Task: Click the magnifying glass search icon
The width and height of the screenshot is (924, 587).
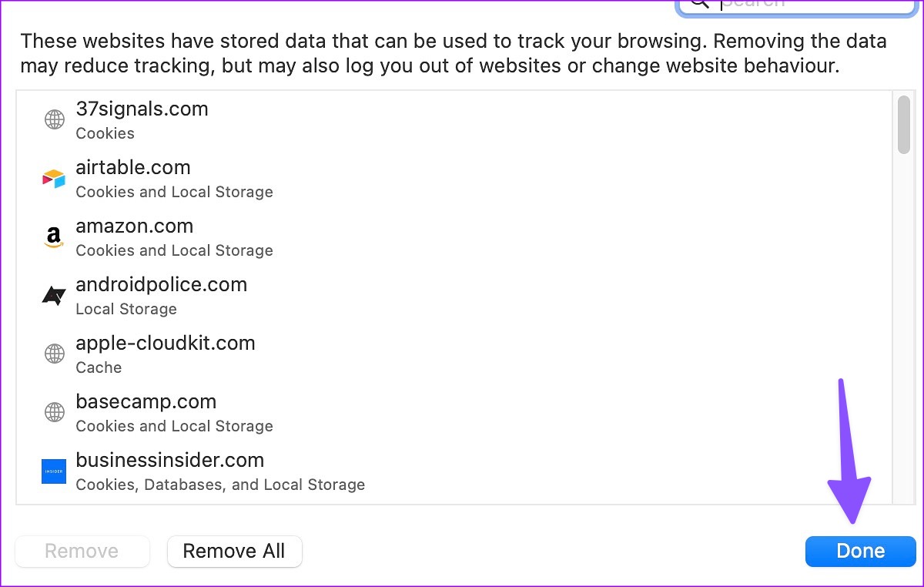Action: tap(699, 3)
